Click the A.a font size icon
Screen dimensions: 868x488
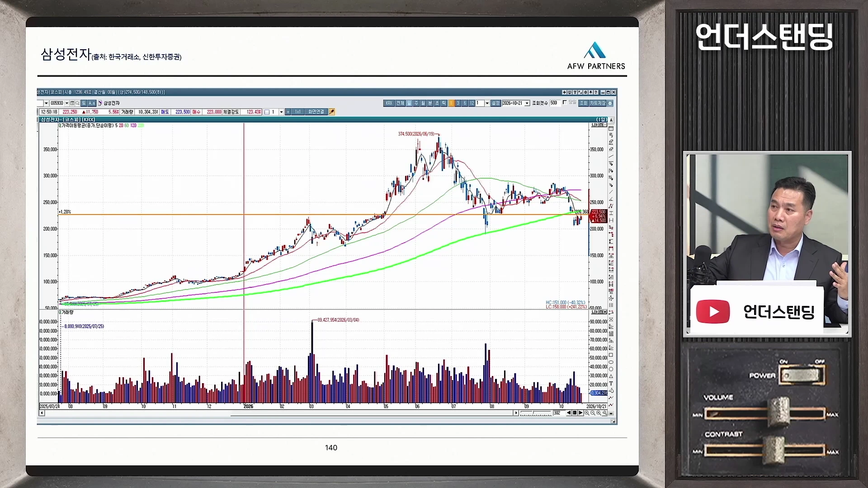tap(92, 103)
